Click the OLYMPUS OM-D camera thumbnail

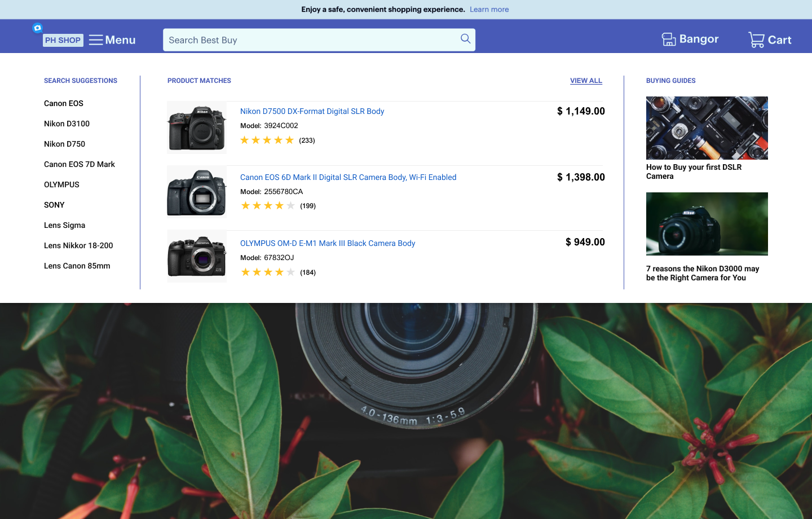(x=196, y=257)
